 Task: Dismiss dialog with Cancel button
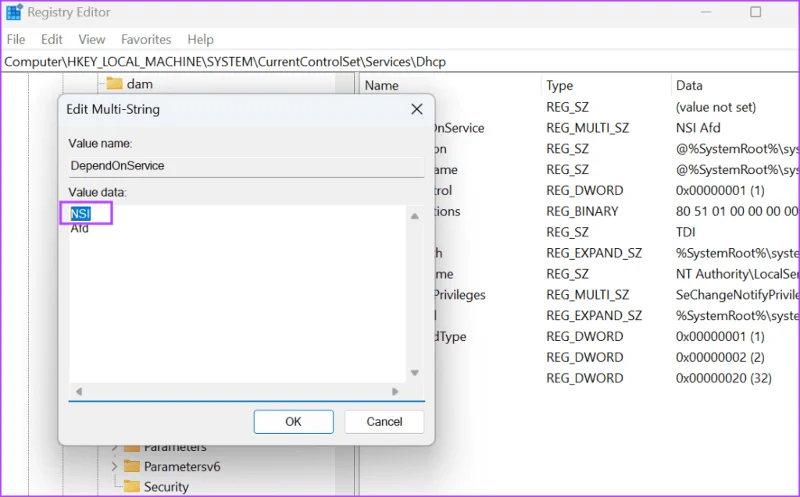coord(384,421)
